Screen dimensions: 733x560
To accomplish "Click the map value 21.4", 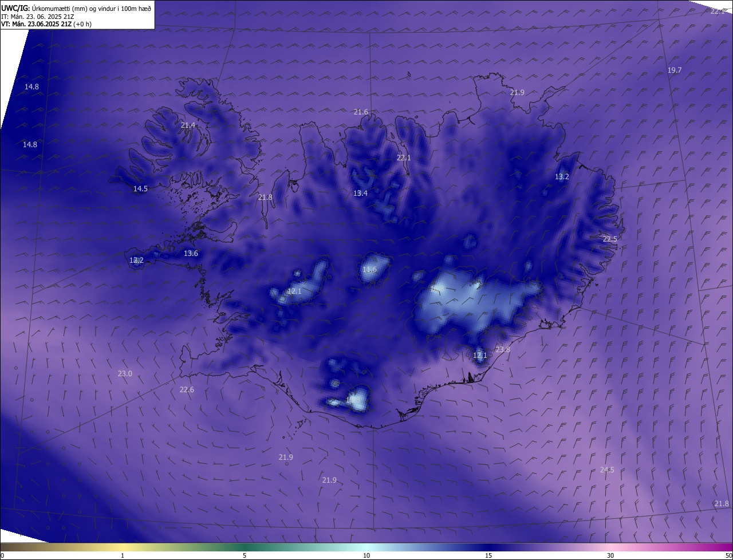I will coord(188,125).
